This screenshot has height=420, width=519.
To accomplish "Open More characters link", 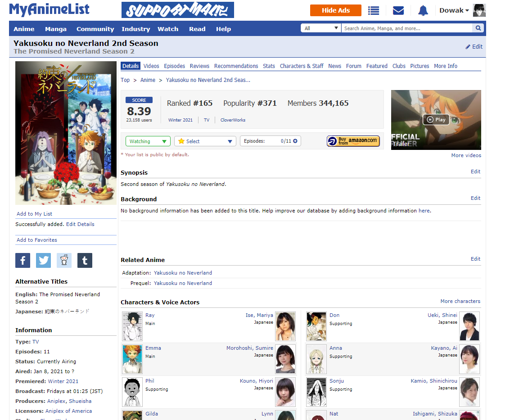I will point(460,301).
